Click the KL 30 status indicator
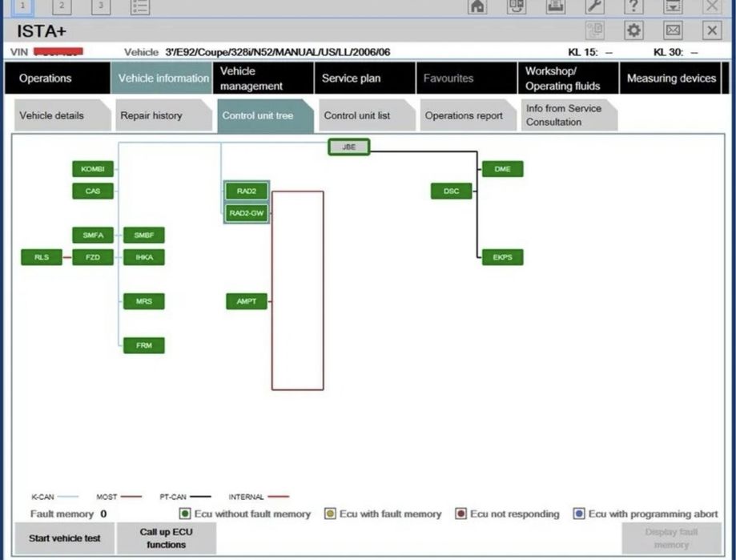736x560 pixels. point(675,52)
